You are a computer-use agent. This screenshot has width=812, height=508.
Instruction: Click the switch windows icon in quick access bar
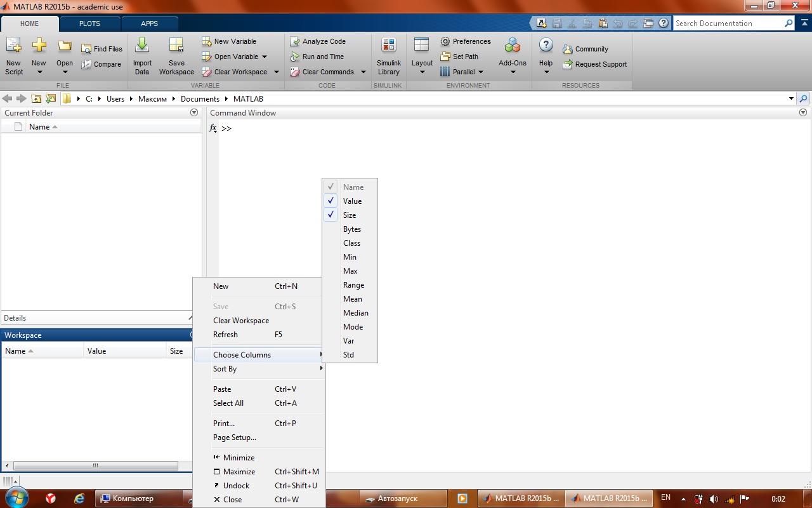(x=648, y=23)
